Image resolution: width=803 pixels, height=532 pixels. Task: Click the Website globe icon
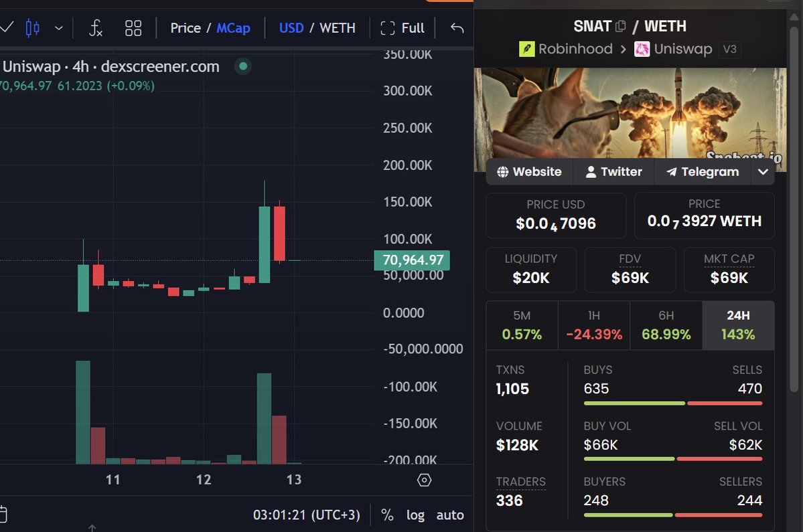click(503, 172)
